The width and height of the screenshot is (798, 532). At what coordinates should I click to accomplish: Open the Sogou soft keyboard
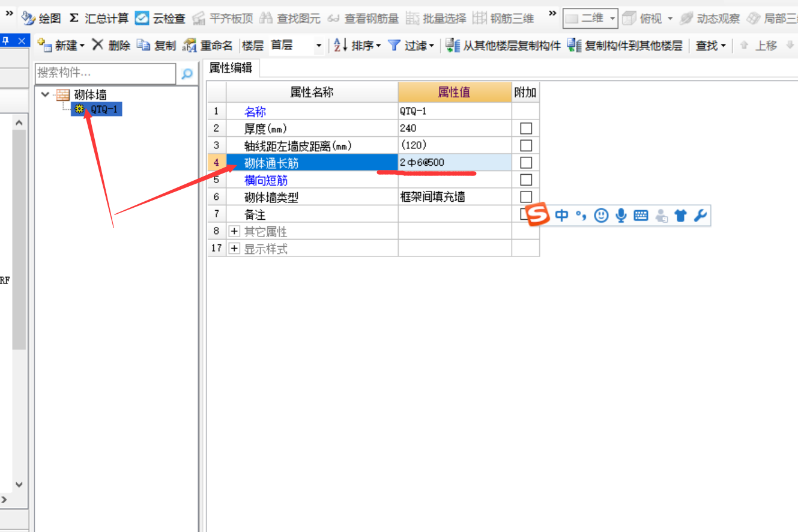pos(641,216)
